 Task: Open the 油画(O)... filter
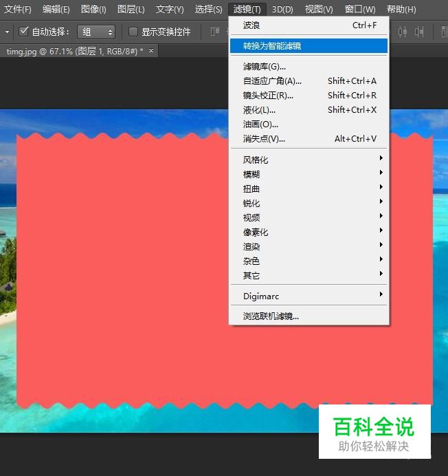click(x=309, y=125)
